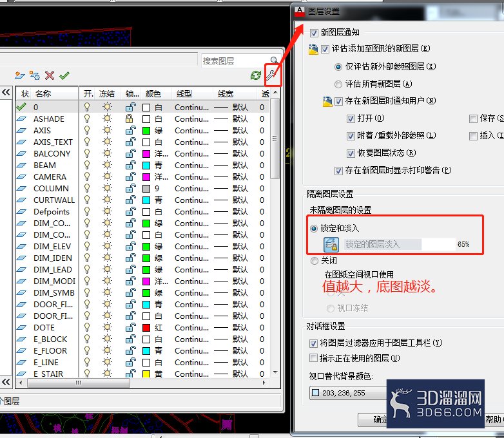
Task: Click the 默认 lineweight of layer AXIS_TEXT
Action: pos(240,142)
